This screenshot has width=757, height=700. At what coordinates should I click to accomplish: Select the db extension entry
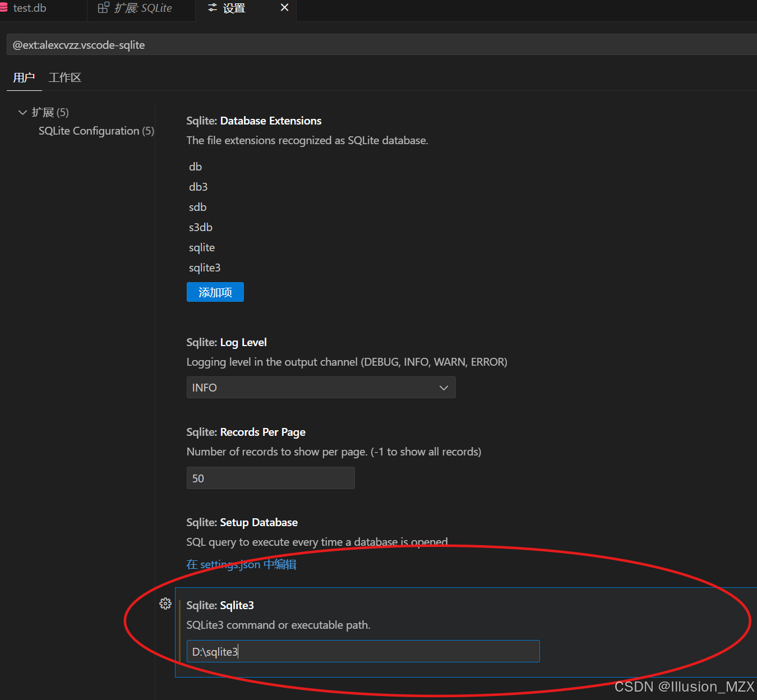195,167
